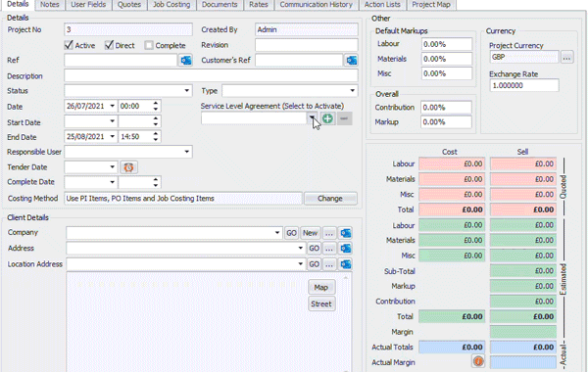This screenshot has height=372, width=588.
Task: Click the Overall Contribution percentage field
Action: [x=446, y=108]
